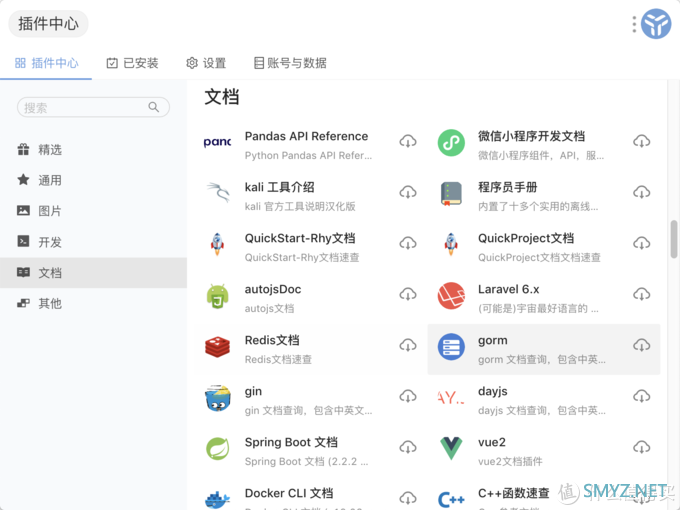Click the Kali dragon logo icon
The image size is (680, 510).
click(217, 193)
